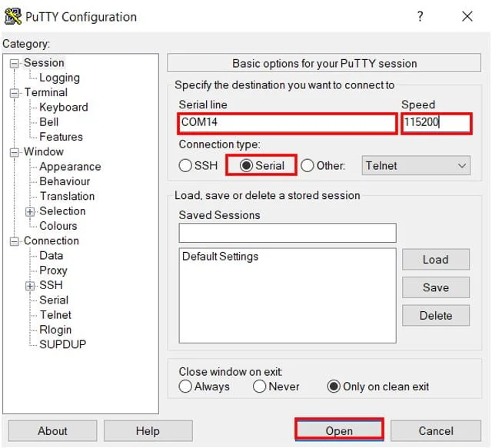The image size is (492, 448).
Task: Open the Keyboard category
Action: [64, 108]
